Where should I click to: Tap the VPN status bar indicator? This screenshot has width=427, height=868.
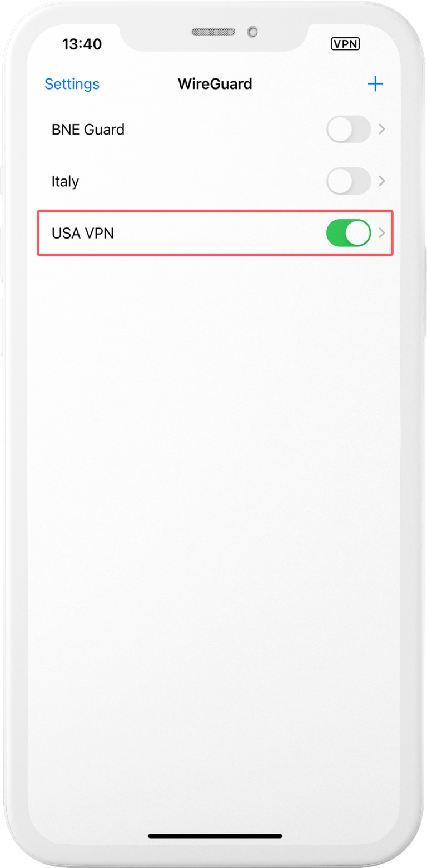pyautogui.click(x=345, y=44)
